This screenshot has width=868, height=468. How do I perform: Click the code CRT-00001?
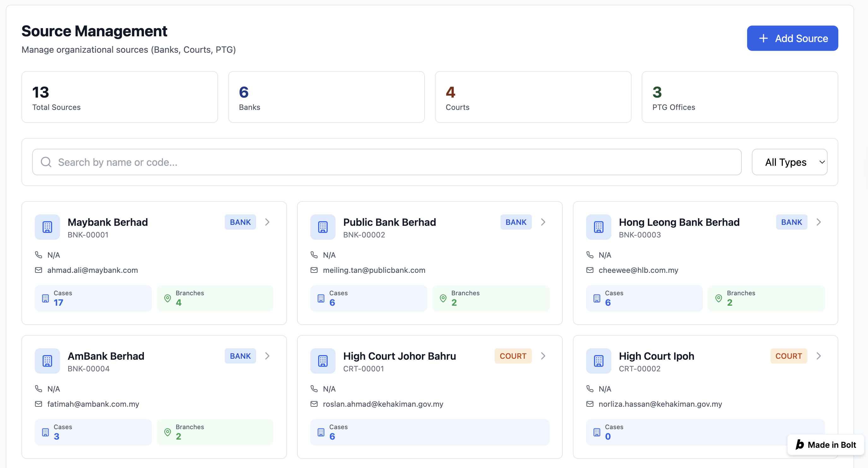363,368
